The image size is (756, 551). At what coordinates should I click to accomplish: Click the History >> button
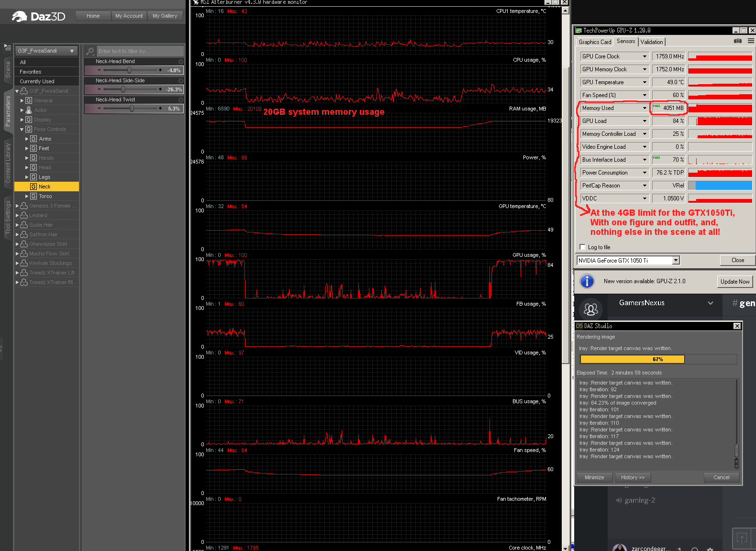point(633,477)
